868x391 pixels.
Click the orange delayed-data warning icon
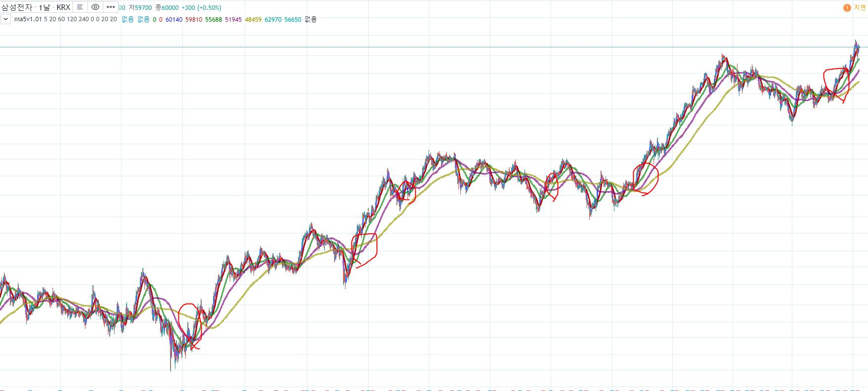point(847,8)
